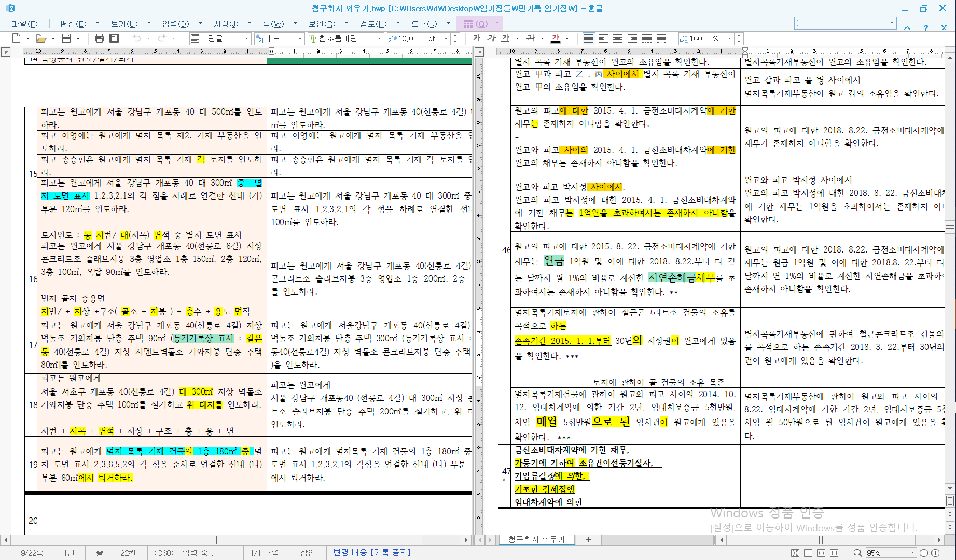Create a new document with blank page icon
This screenshot has width=956, height=560.
pos(17,38)
